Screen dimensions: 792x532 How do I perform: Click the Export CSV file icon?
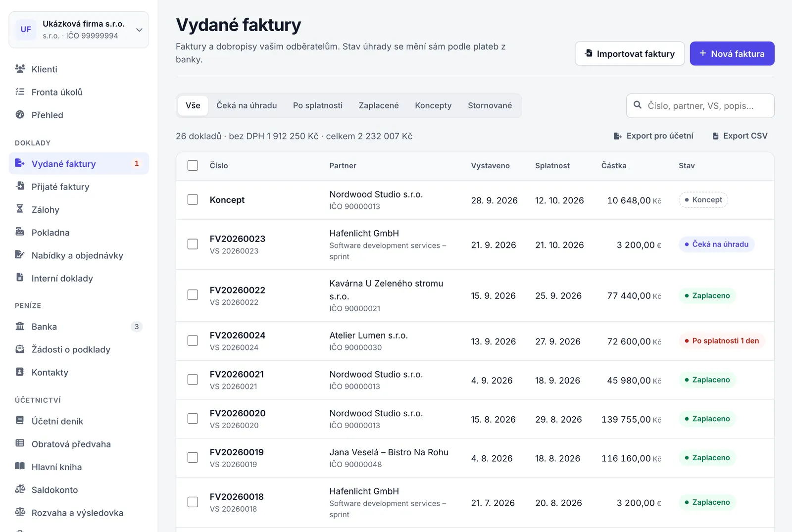click(x=715, y=136)
